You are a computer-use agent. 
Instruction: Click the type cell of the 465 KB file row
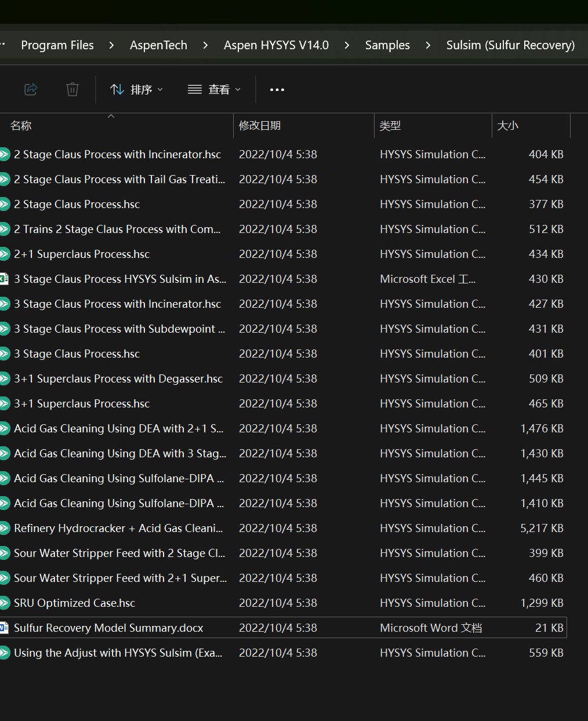[x=433, y=403]
